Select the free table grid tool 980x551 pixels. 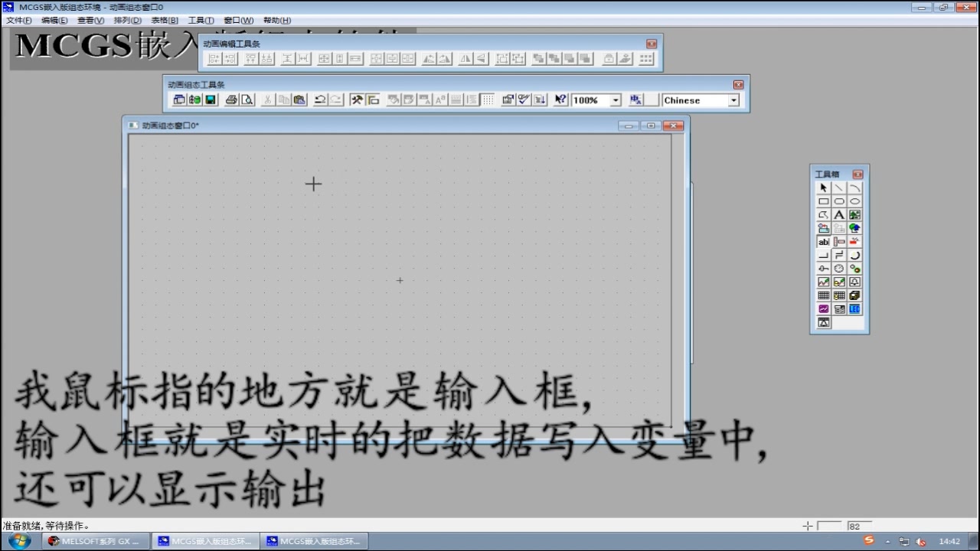(x=824, y=295)
